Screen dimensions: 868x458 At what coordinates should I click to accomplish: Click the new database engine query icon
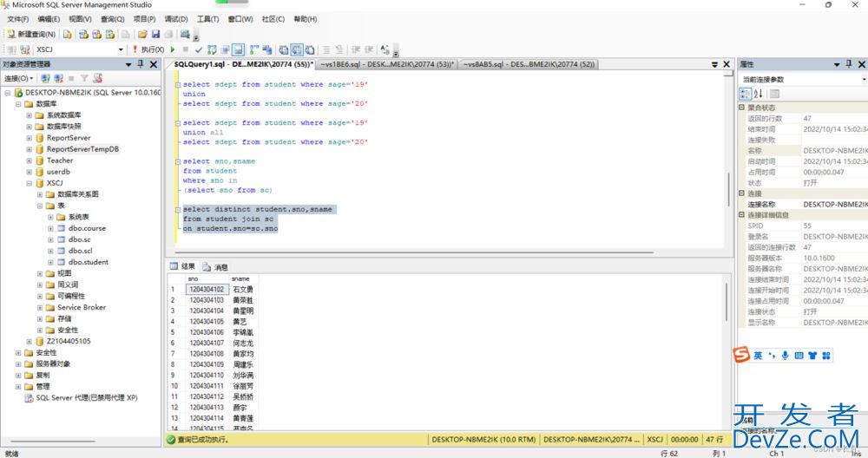pos(68,35)
